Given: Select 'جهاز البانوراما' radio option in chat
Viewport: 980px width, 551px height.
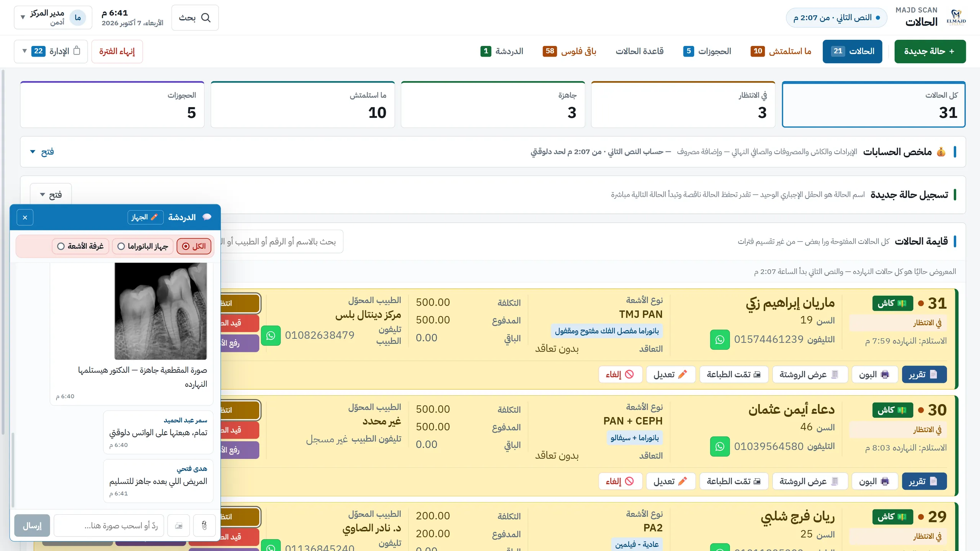Looking at the screenshot, I should (142, 246).
